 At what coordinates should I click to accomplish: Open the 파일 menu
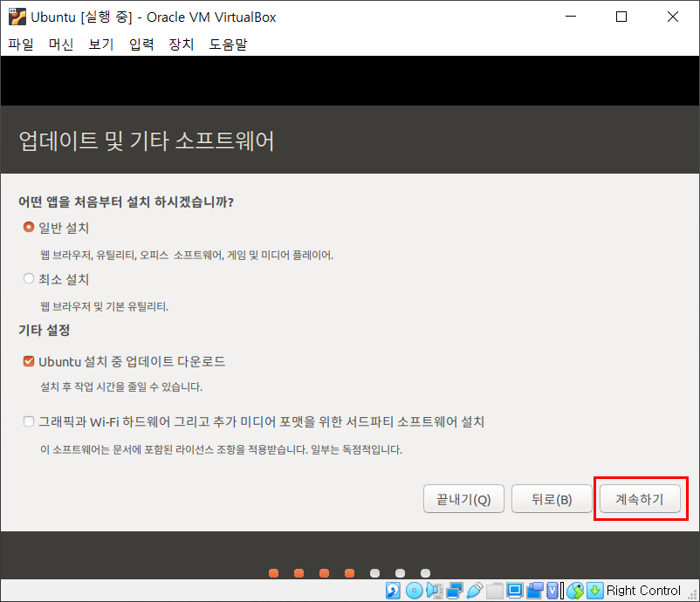coord(21,44)
